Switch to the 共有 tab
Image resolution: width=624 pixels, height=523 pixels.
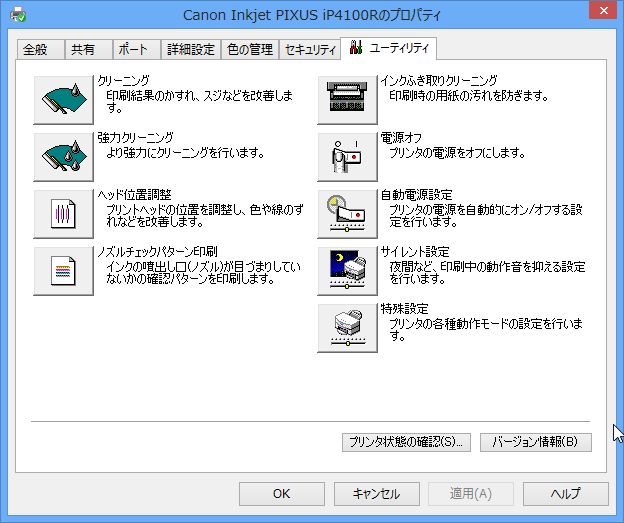pyautogui.click(x=88, y=50)
